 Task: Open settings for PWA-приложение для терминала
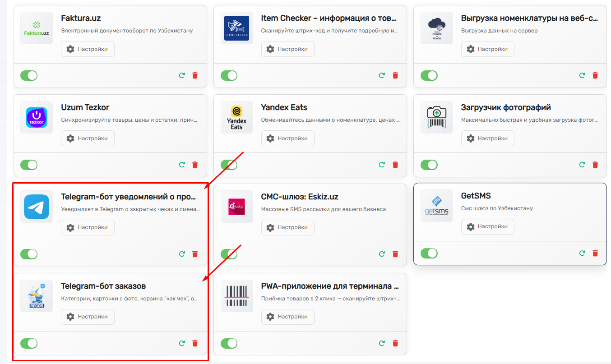[x=287, y=317]
